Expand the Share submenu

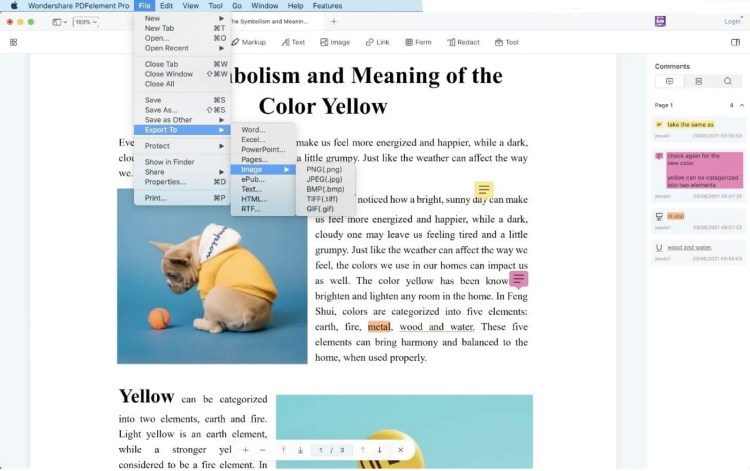(182, 172)
